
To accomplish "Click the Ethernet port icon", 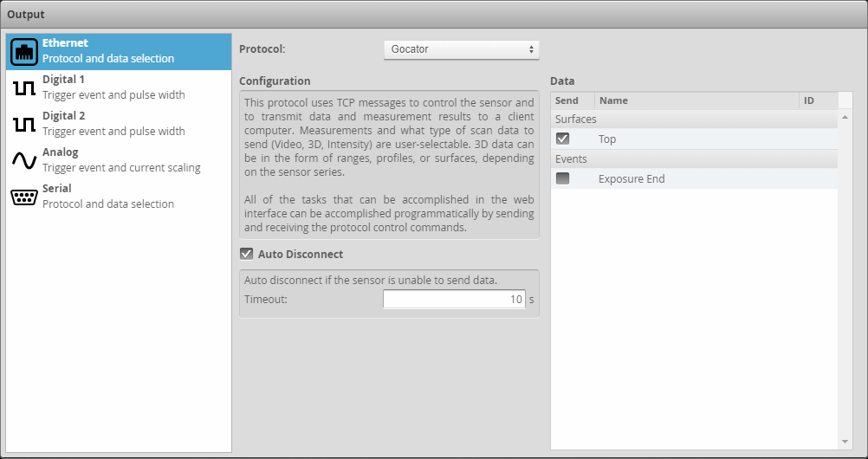I will pos(24,51).
